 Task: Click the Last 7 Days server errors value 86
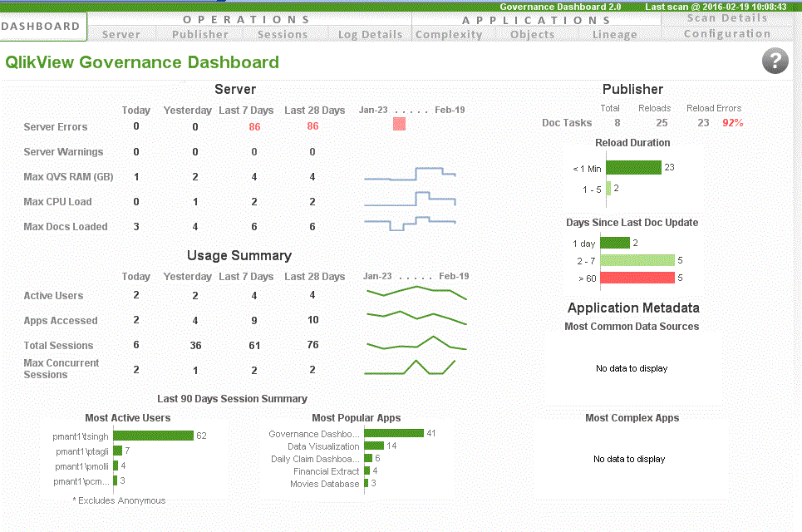[254, 126]
